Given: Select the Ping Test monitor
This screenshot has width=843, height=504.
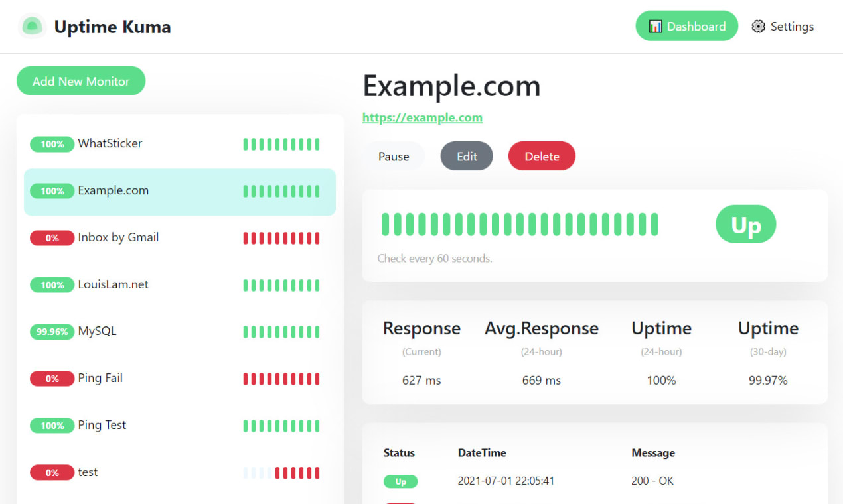Looking at the screenshot, I should [180, 426].
